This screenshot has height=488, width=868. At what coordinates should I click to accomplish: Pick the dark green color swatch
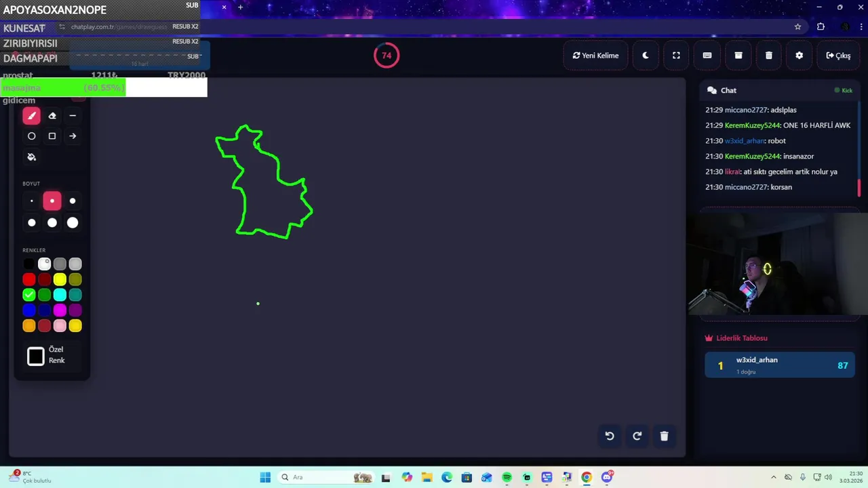(44, 295)
